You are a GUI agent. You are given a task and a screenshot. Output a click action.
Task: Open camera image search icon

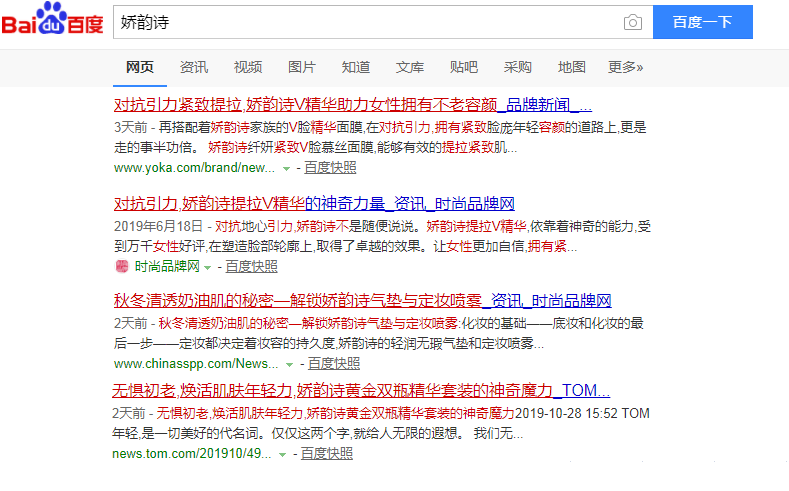(633, 22)
